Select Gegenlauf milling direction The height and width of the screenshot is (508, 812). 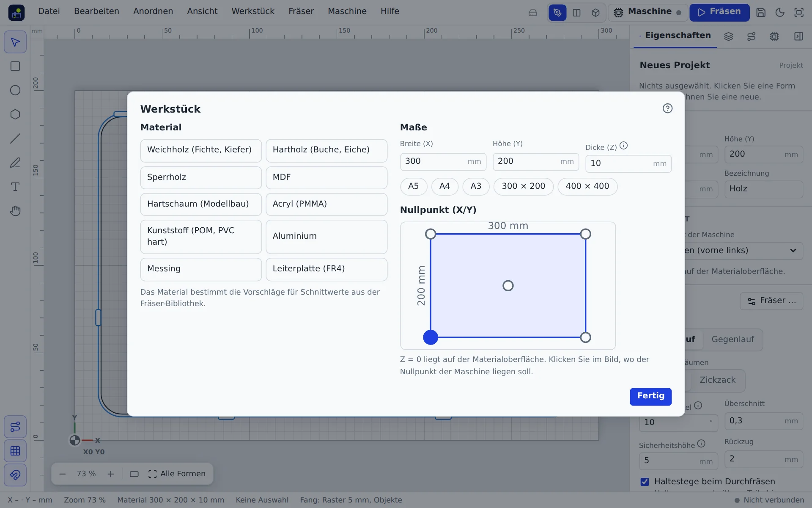(732, 340)
